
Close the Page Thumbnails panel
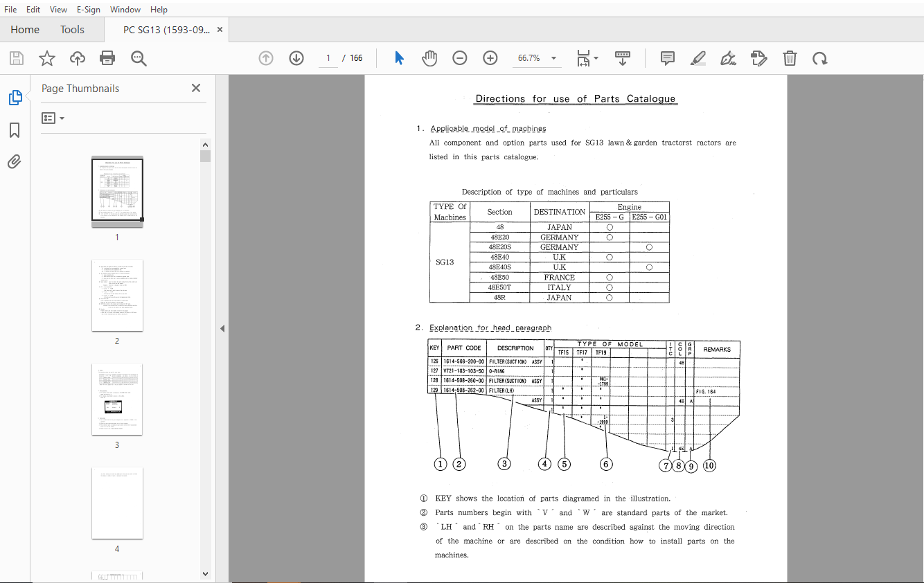[196, 88]
